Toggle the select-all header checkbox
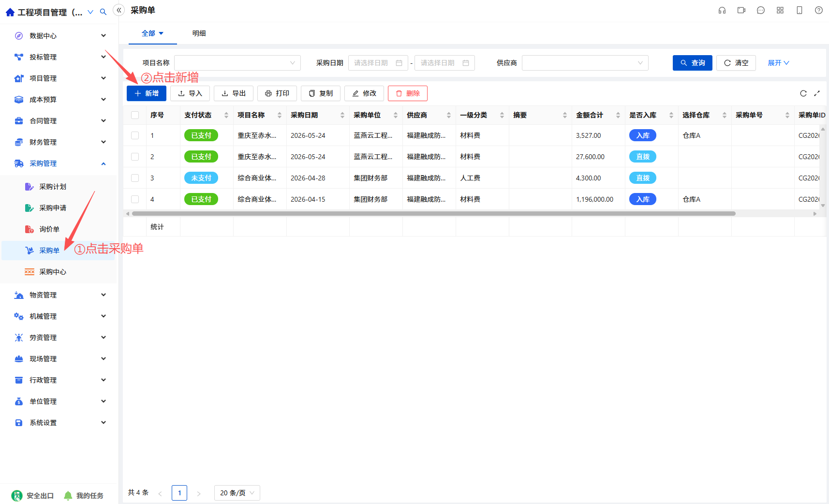The width and height of the screenshot is (829, 504). tap(135, 115)
